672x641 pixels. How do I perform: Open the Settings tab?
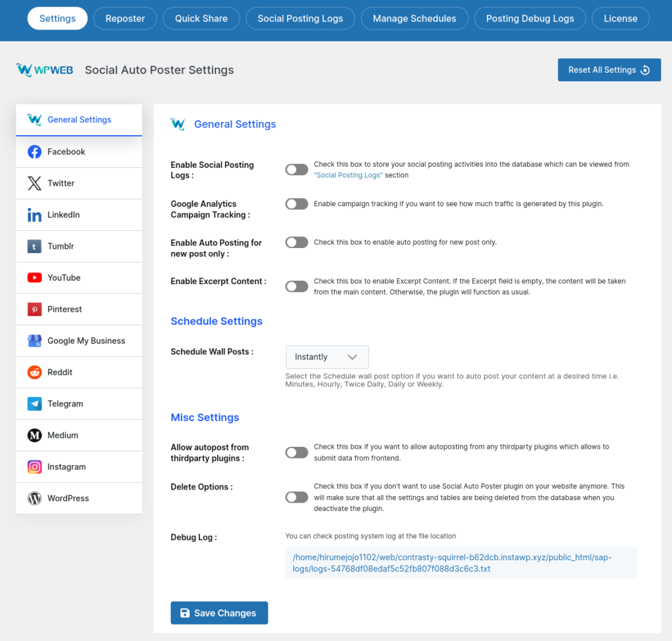58,18
